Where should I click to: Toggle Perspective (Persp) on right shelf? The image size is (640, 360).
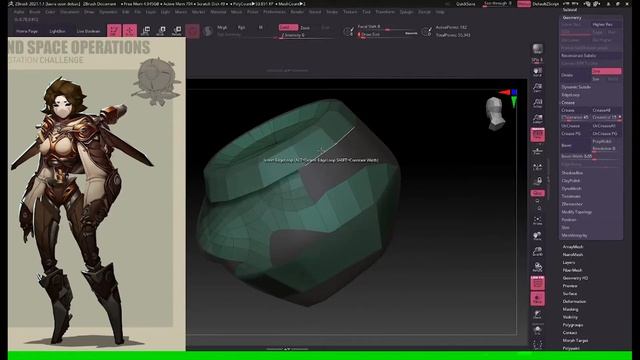(538, 135)
